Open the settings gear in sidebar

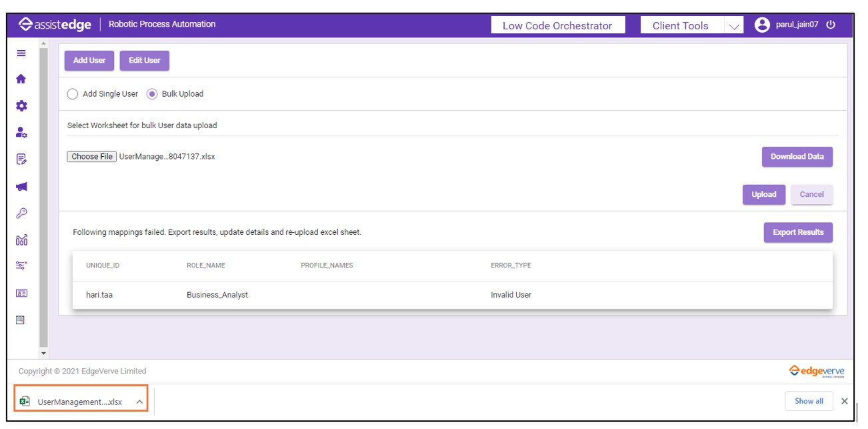(x=21, y=105)
